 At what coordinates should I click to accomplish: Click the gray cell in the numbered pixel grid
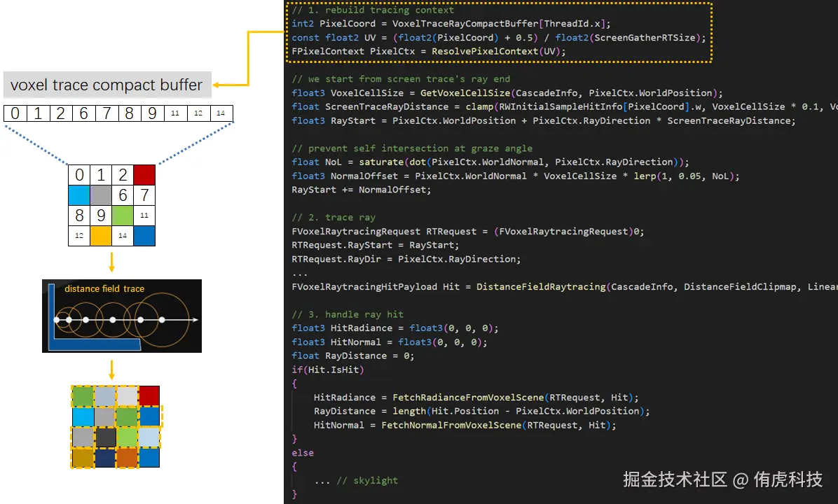(x=101, y=195)
